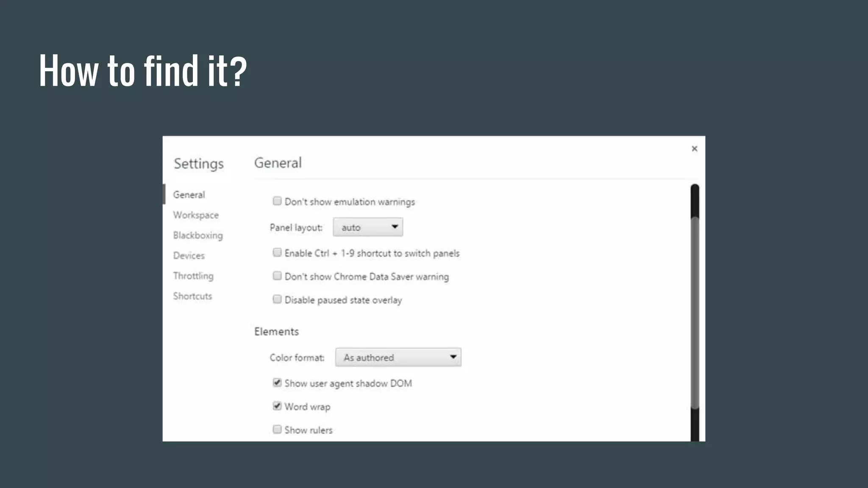Click the settings vertical scrollbar thumb
Image resolution: width=868 pixels, height=488 pixels.
[694, 313]
